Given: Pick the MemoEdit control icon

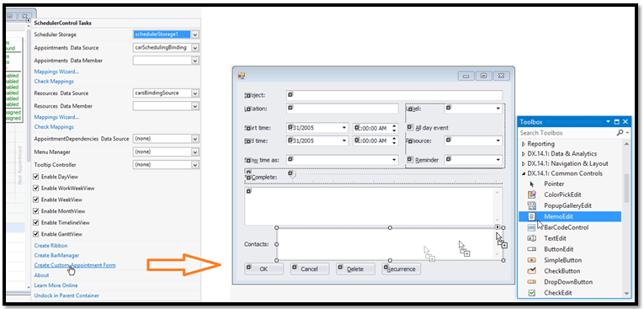Looking at the screenshot, I should click(531, 216).
